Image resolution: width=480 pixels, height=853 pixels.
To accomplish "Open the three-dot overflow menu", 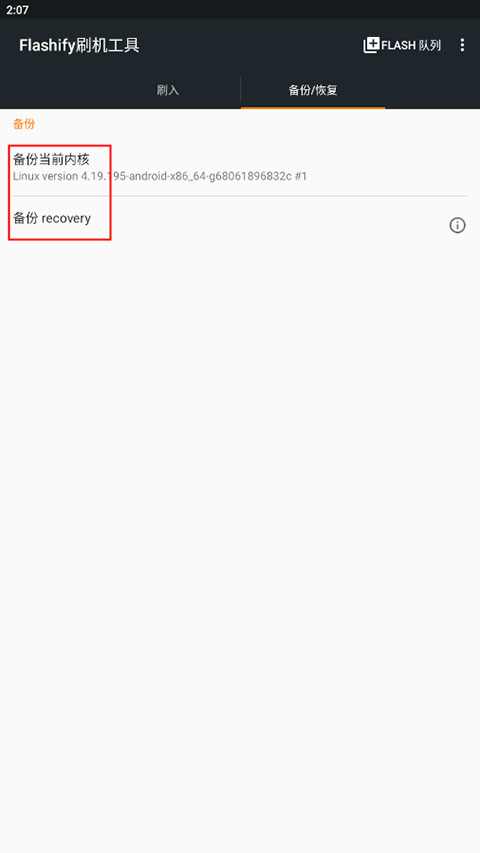I will click(462, 45).
